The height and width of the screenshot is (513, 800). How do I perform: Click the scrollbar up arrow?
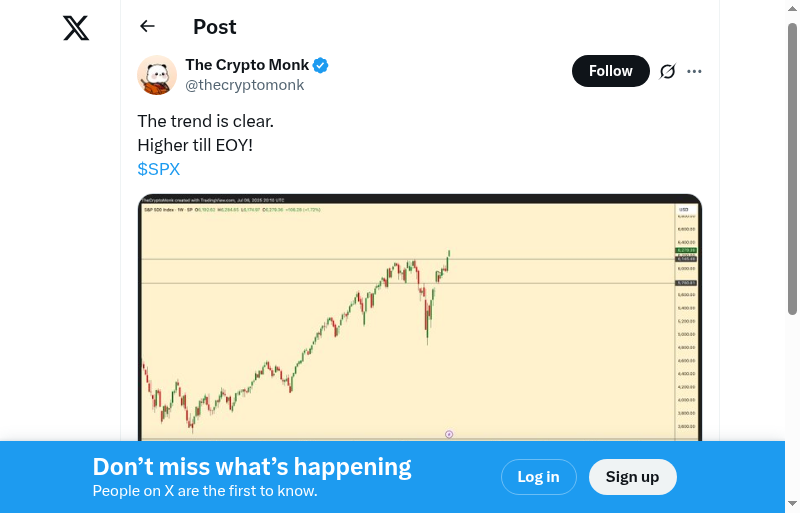(x=792, y=10)
